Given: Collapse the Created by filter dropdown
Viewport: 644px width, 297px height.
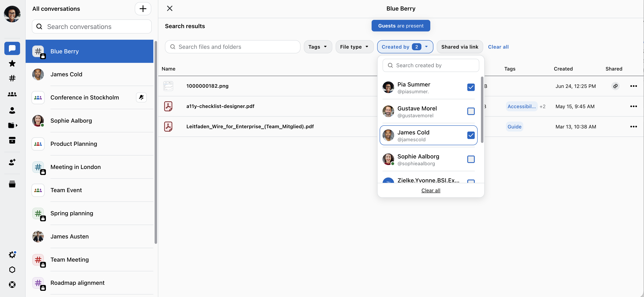Looking at the screenshot, I should (405, 47).
